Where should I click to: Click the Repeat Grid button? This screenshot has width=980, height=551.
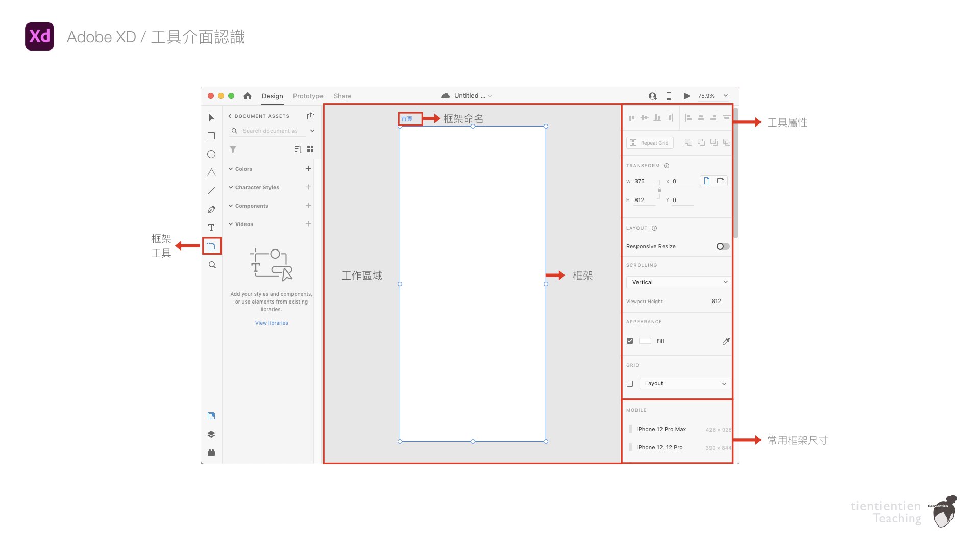coord(650,143)
